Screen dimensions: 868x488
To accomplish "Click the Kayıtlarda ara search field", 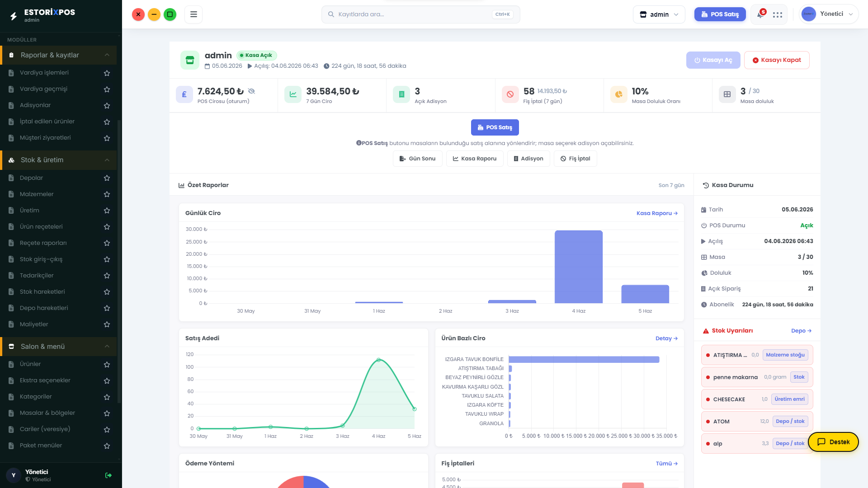I will tap(420, 14).
